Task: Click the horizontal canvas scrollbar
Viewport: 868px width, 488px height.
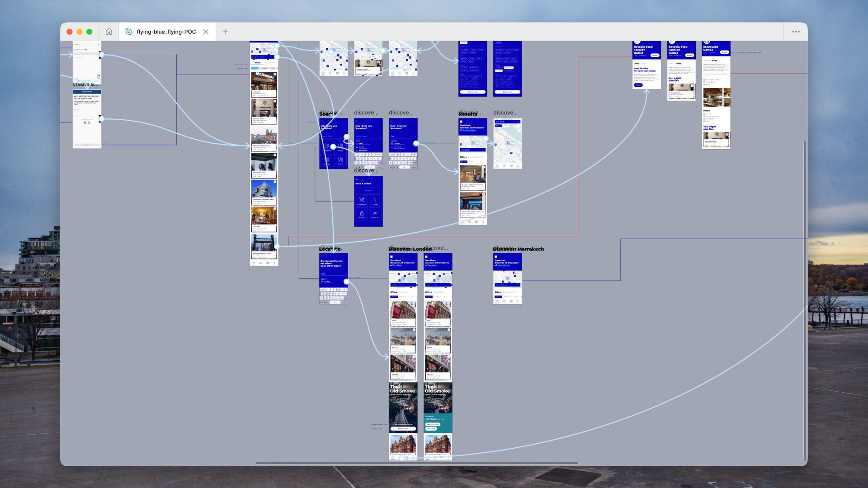Action: click(416, 463)
